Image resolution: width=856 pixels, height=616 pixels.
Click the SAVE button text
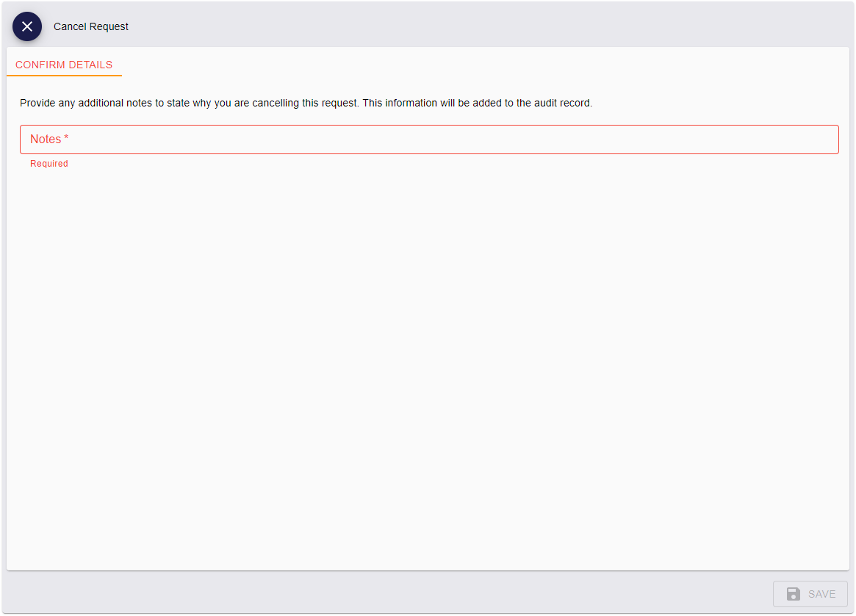(821, 594)
